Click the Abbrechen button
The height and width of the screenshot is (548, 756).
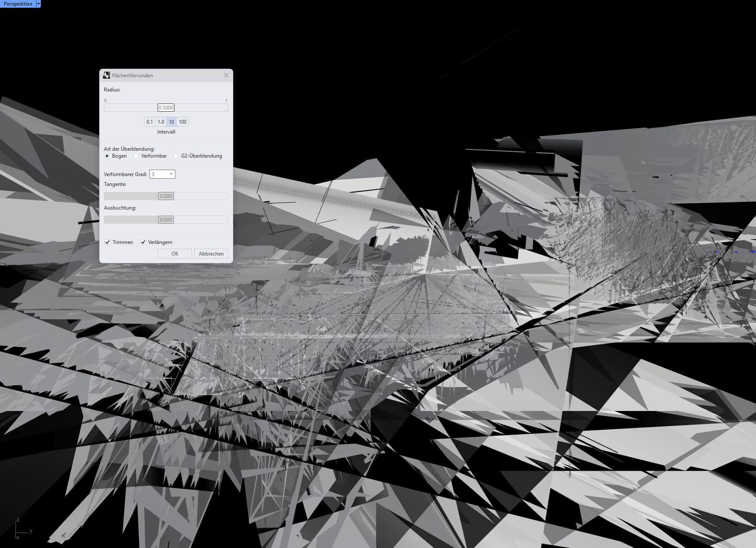pyautogui.click(x=211, y=254)
